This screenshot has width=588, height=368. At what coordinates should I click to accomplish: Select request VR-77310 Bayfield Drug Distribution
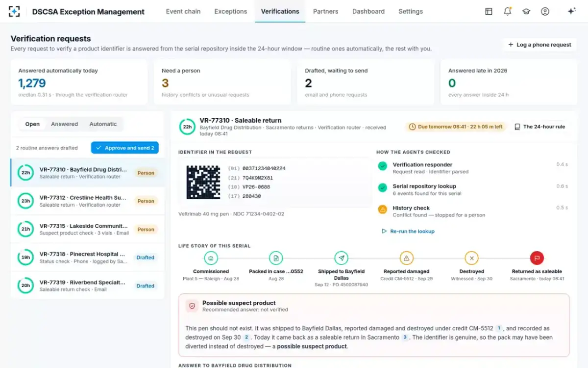(88, 173)
